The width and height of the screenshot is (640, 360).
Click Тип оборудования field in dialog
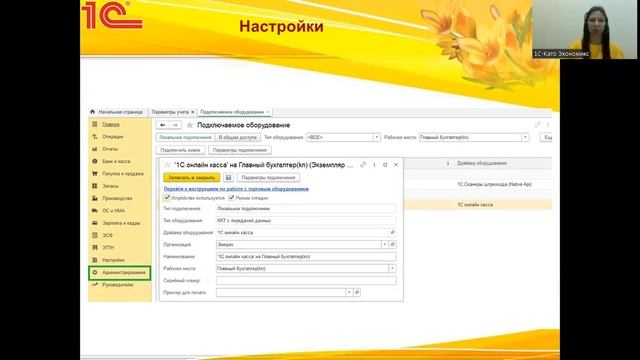pos(306,220)
